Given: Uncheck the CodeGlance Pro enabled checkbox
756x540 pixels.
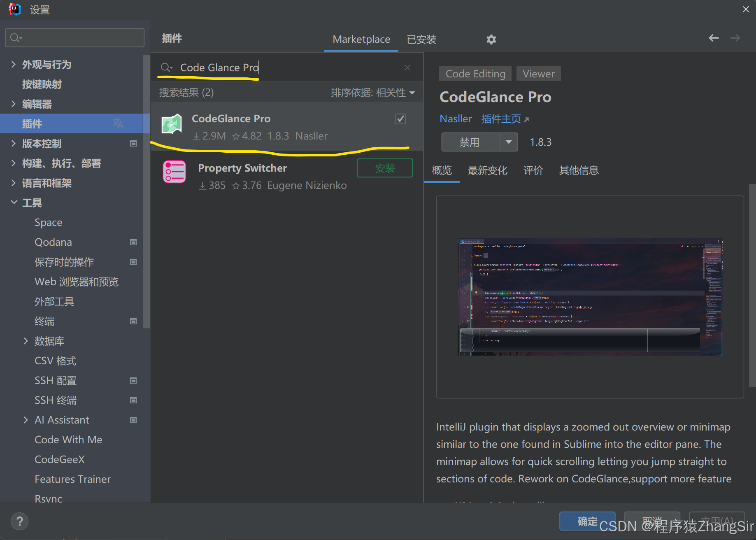Looking at the screenshot, I should (x=401, y=119).
